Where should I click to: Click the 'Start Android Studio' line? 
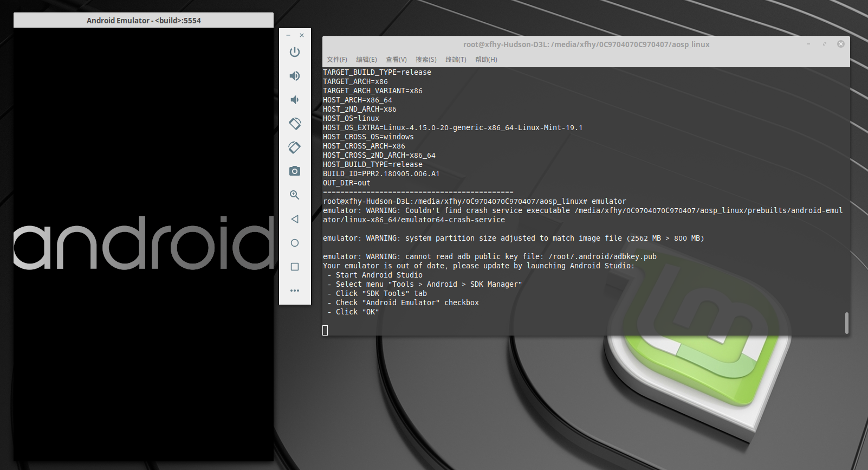[x=375, y=275]
